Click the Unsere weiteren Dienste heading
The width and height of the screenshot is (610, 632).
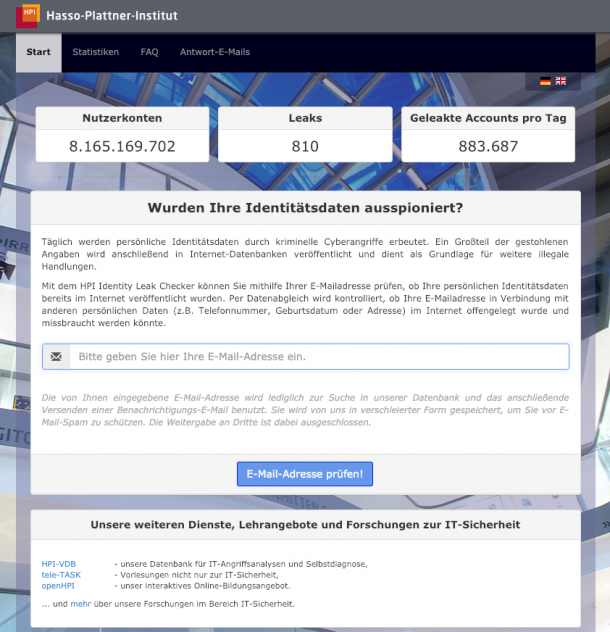coord(305,525)
